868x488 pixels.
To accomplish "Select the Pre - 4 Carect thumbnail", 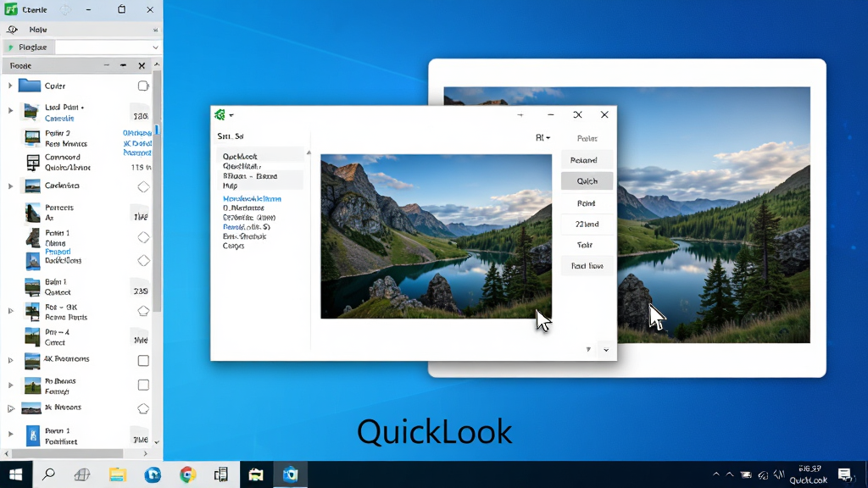I will pyautogui.click(x=32, y=336).
